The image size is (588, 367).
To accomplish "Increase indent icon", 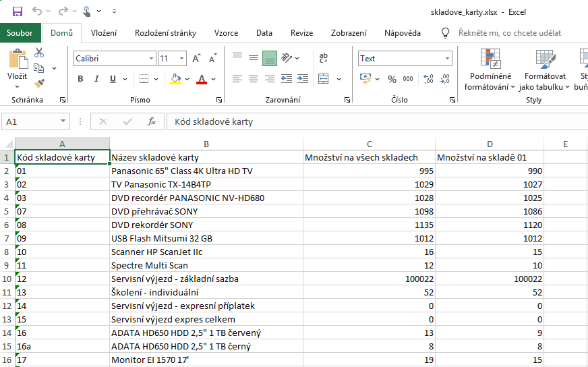I will click(303, 79).
